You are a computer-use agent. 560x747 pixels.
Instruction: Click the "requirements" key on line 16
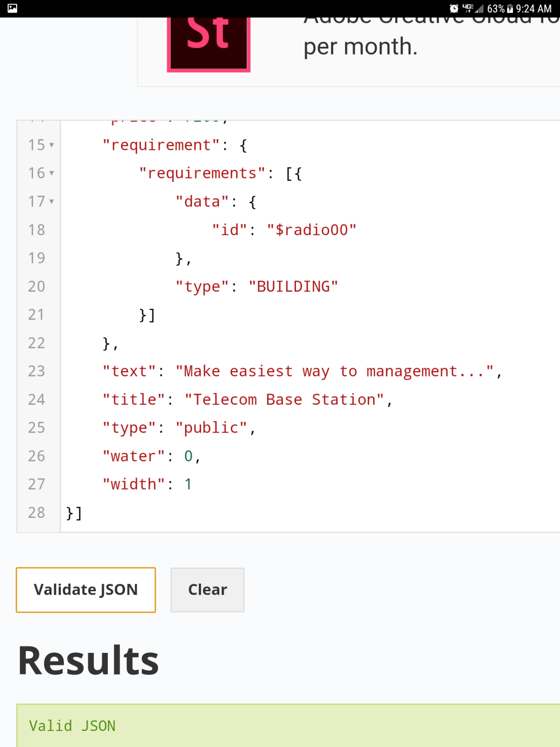click(202, 173)
